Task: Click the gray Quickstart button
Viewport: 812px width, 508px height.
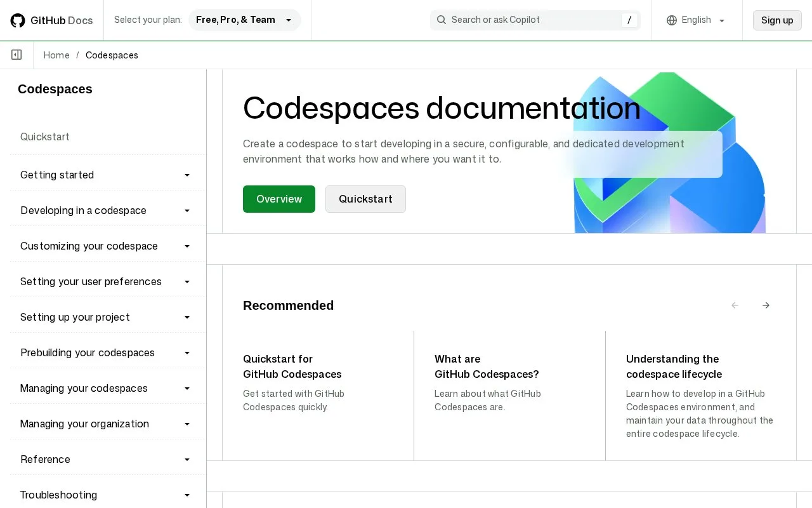Action: [x=365, y=199]
